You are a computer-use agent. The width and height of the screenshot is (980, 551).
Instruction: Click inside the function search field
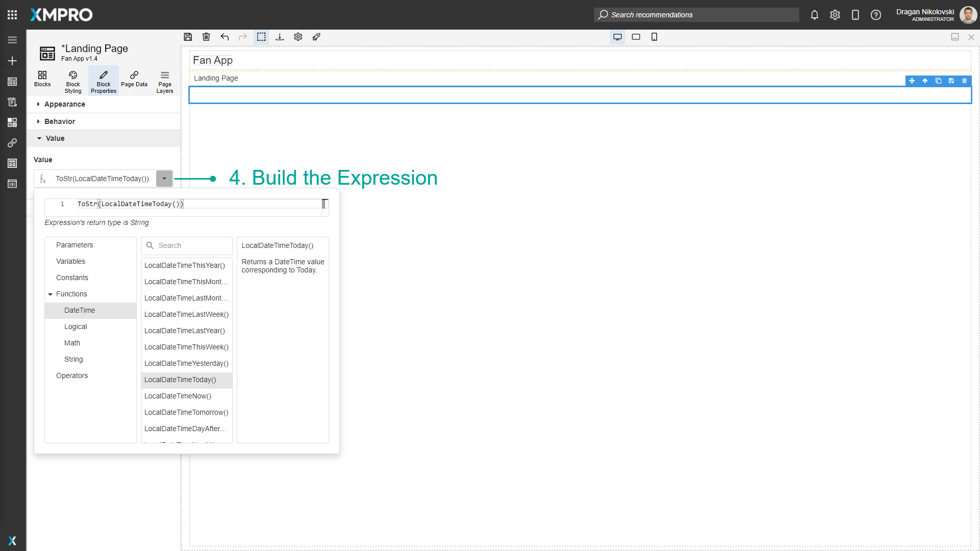pyautogui.click(x=189, y=245)
